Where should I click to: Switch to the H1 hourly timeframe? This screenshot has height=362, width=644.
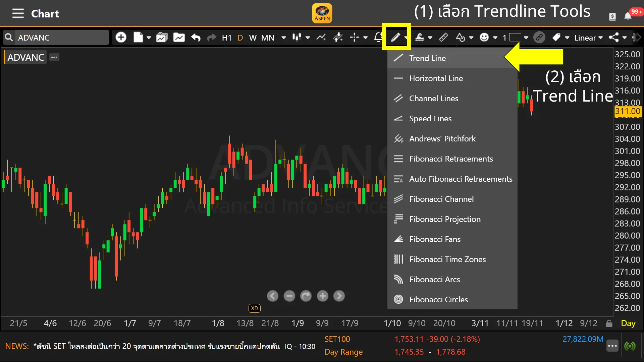coord(227,38)
